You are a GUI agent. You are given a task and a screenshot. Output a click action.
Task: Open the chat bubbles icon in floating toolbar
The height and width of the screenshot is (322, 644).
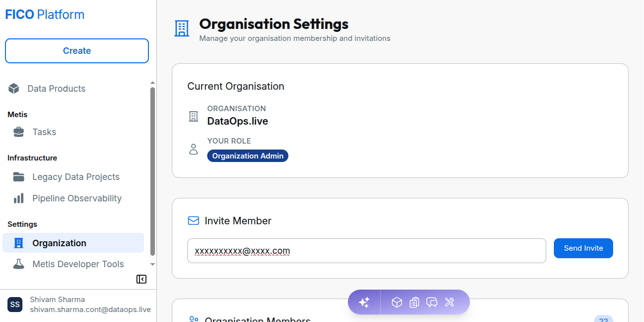[x=432, y=302]
